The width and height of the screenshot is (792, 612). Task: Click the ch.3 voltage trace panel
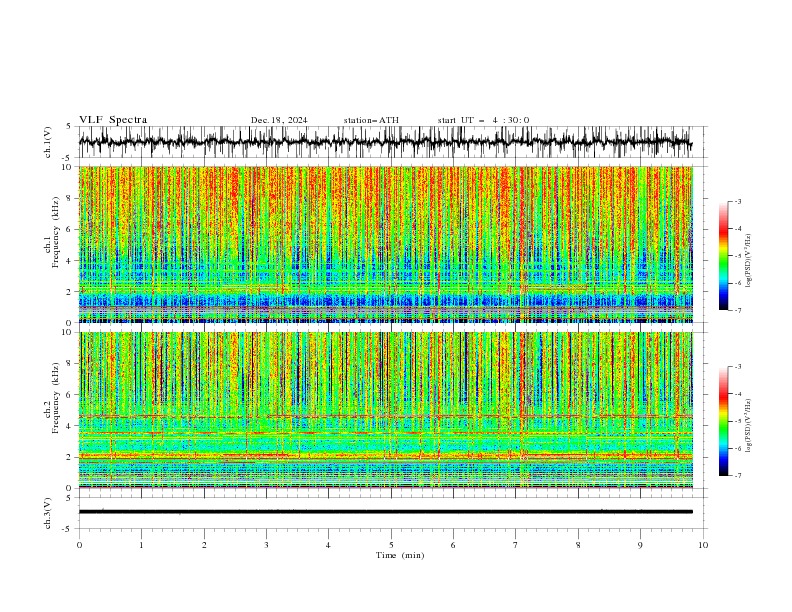coord(392,513)
